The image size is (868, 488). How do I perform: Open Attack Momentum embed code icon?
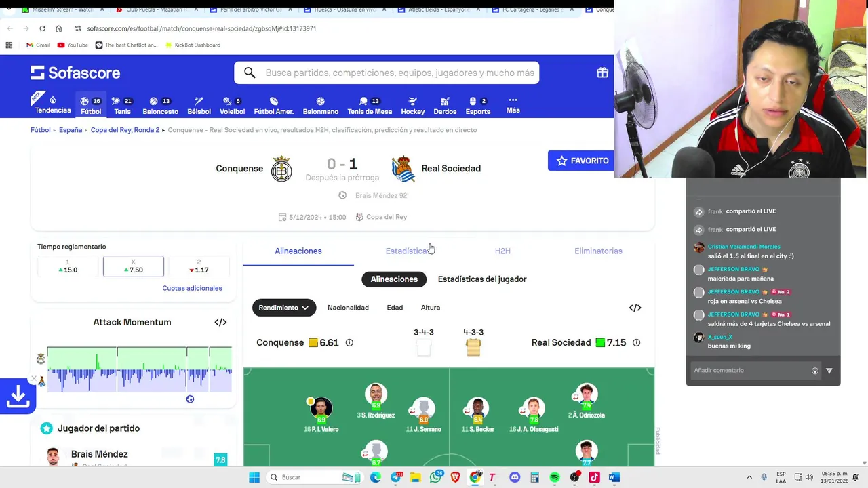(220, 322)
